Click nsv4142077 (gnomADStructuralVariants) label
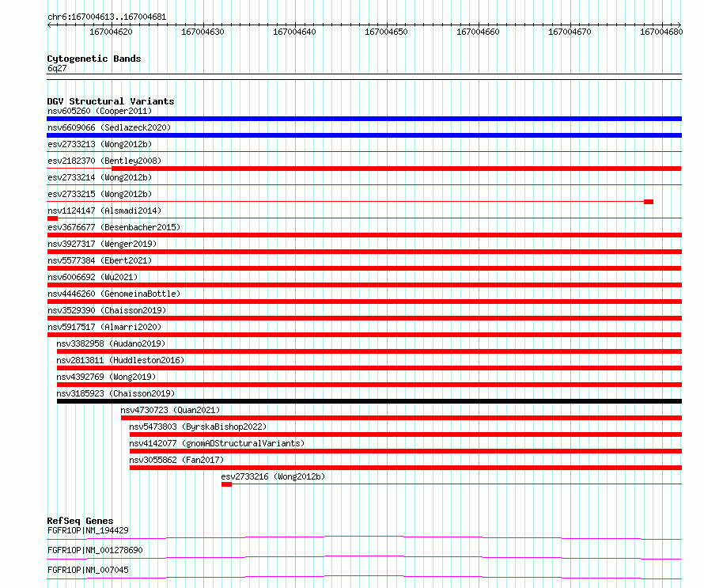Screen dimensions: 704x588 [x=217, y=443]
